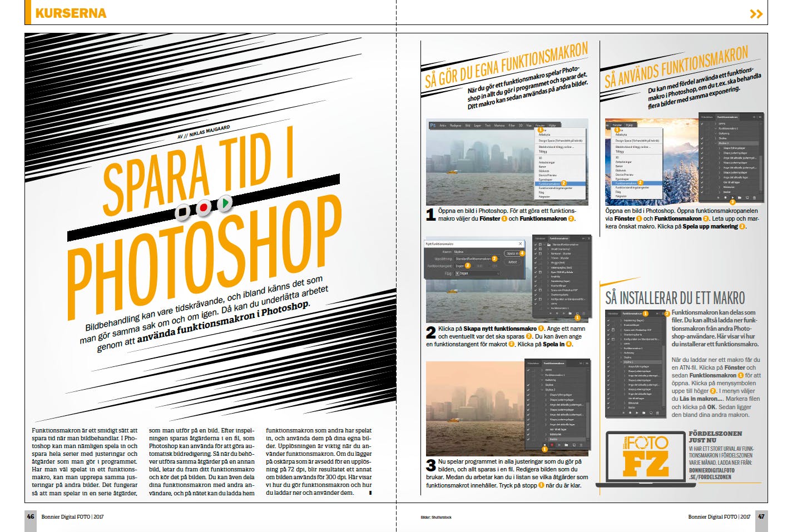Click the red record icon in step 3 panel
This screenshot has height=532, width=792.
point(552,445)
